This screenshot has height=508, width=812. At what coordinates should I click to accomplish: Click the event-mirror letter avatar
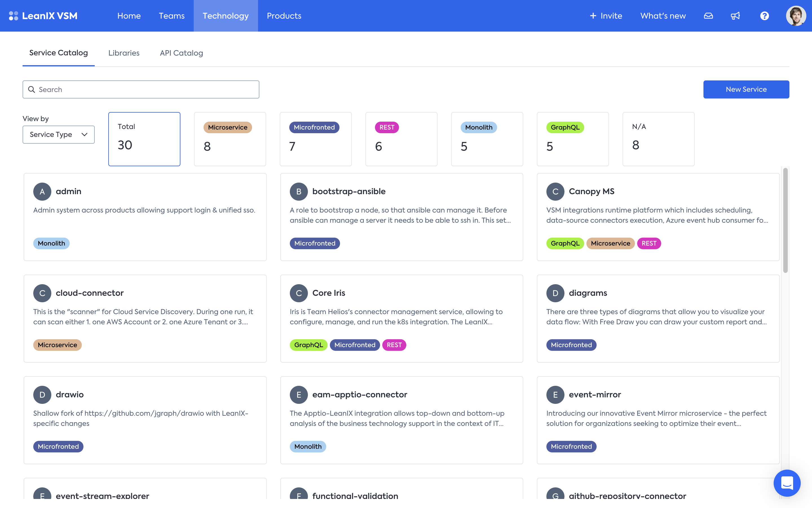click(555, 395)
